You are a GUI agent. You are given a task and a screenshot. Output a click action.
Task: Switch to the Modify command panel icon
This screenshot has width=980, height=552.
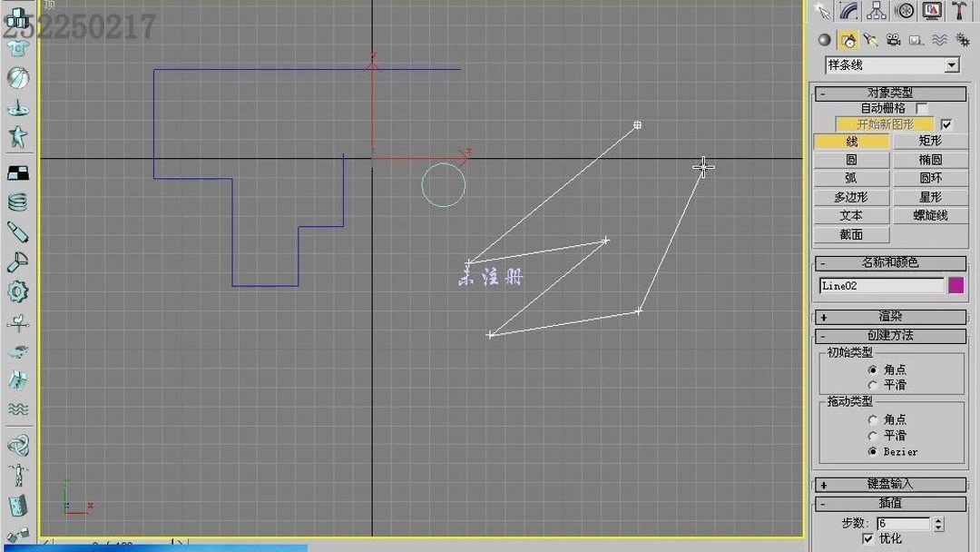tap(848, 11)
